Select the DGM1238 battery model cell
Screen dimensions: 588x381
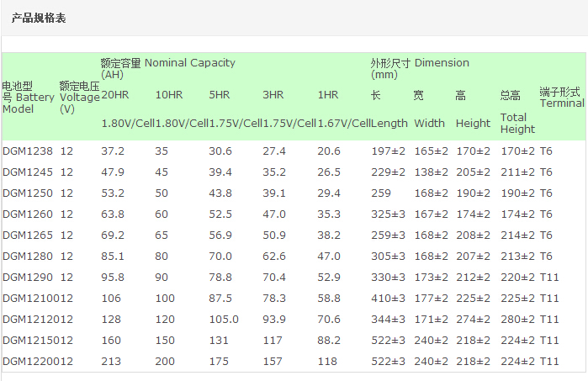click(x=28, y=151)
